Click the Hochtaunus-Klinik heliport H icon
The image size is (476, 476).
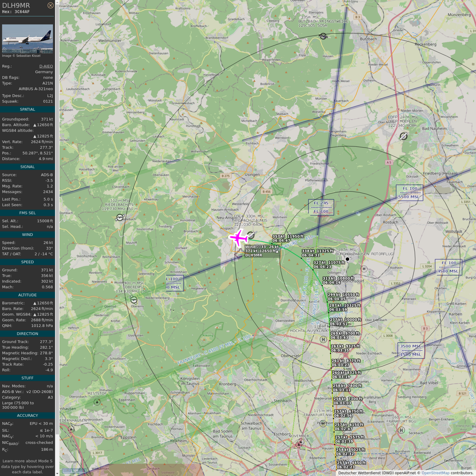tap(323, 339)
